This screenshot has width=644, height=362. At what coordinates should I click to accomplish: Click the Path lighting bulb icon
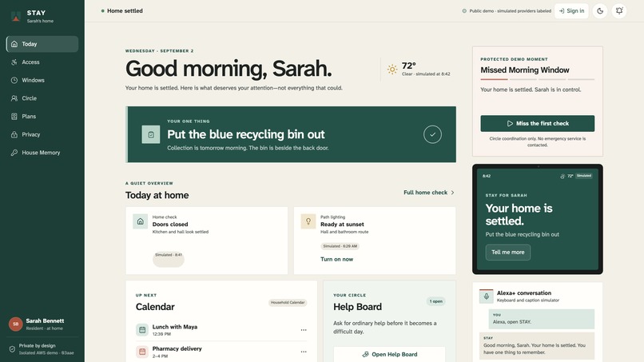point(308,221)
